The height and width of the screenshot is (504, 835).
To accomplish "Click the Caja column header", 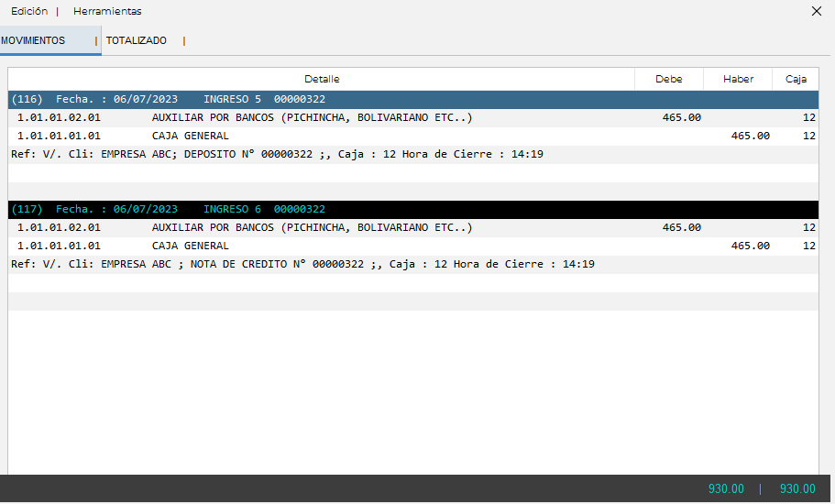I will [796, 79].
